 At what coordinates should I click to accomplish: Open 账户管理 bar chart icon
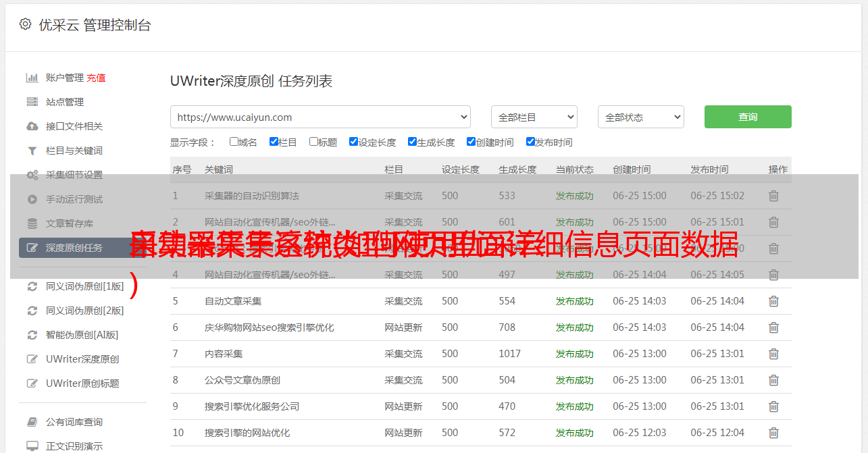[x=32, y=78]
